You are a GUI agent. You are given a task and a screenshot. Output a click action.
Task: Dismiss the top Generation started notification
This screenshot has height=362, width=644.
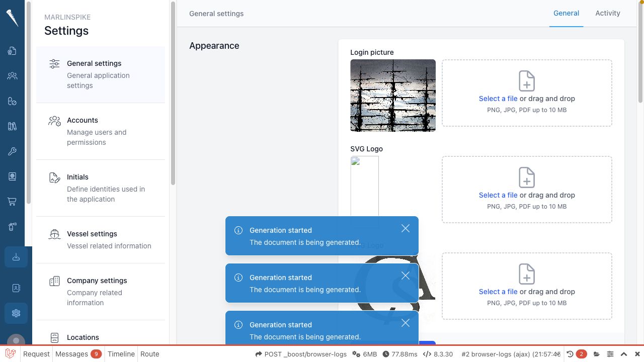click(x=406, y=228)
